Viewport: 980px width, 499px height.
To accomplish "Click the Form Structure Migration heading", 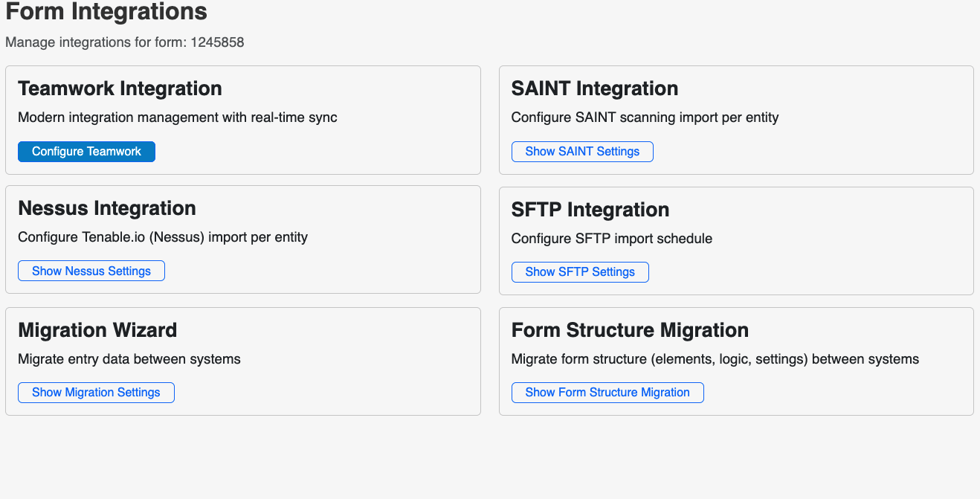I will coord(630,330).
